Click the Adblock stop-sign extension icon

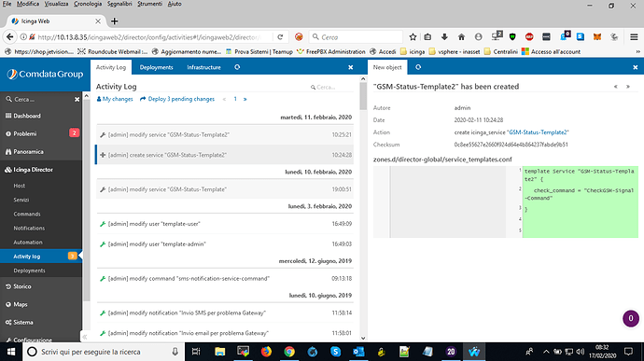click(529, 37)
